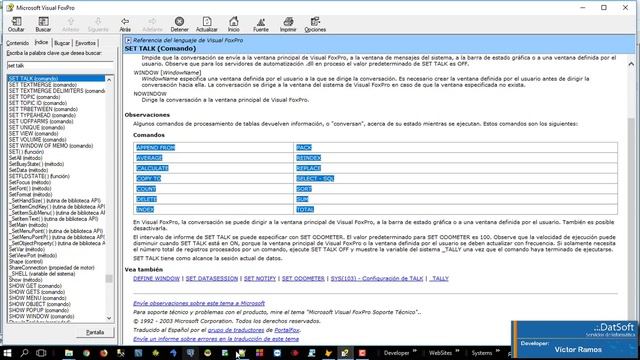This screenshot has height=360, width=640.
Task: Click the help content scroll-up arrow
Action: (x=631, y=64)
